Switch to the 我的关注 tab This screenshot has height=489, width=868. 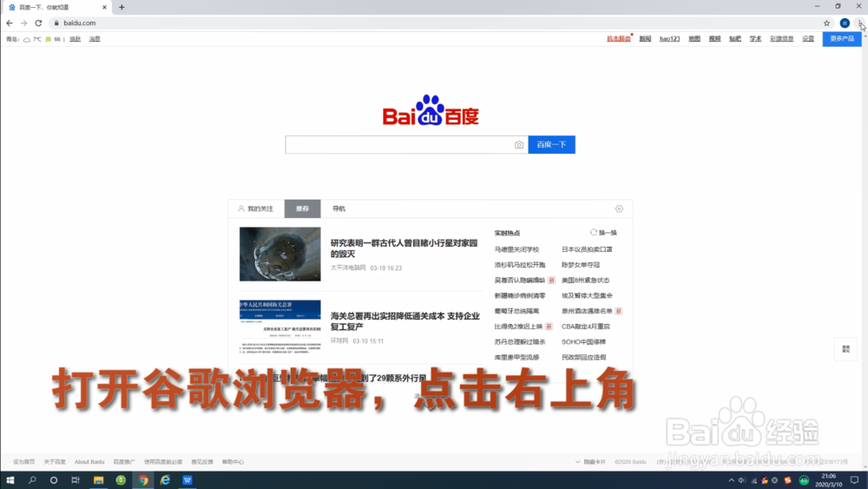point(256,208)
